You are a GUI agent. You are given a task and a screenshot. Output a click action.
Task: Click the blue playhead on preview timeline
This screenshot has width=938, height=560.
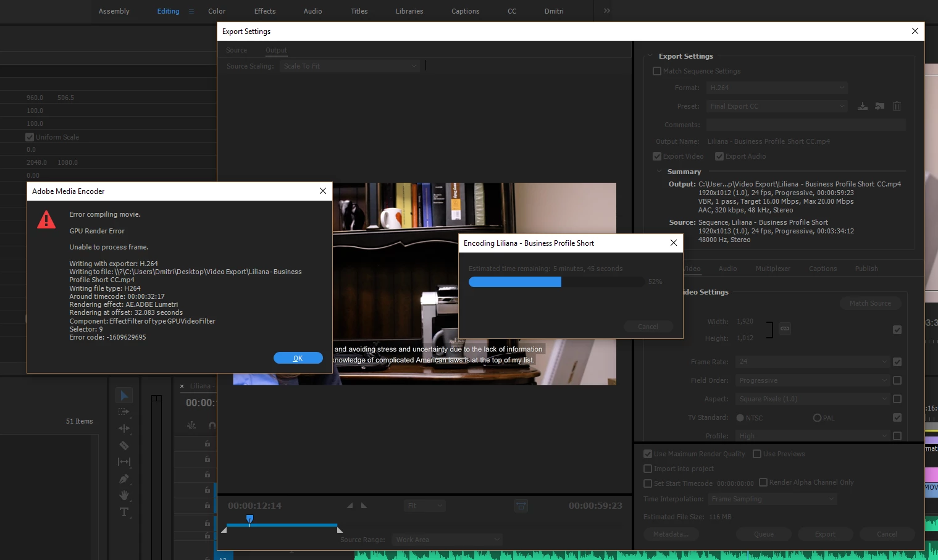coord(249,519)
